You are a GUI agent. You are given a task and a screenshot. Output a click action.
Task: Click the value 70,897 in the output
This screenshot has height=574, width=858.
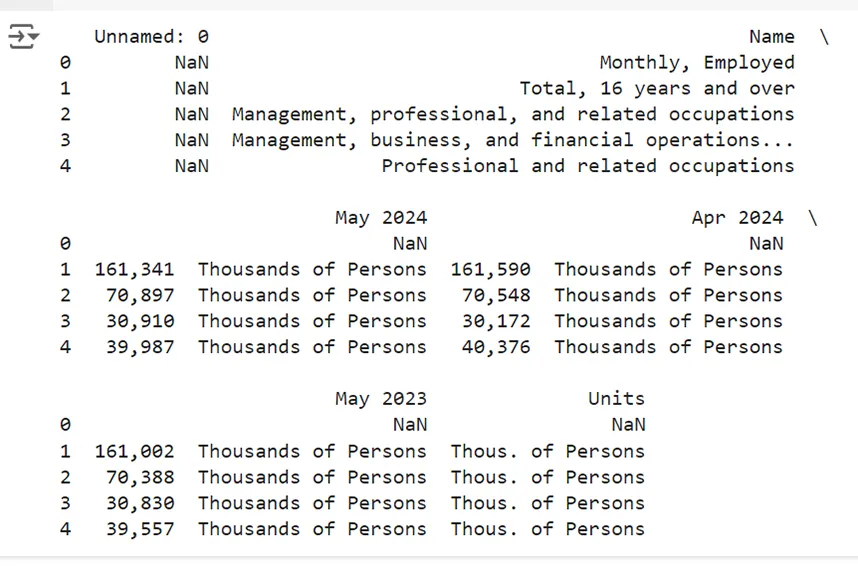(x=140, y=296)
